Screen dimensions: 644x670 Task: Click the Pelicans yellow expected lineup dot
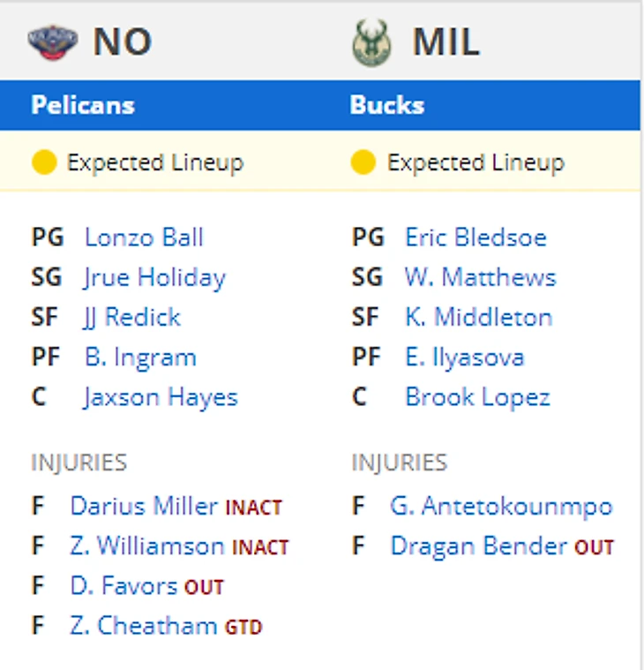[43, 162]
